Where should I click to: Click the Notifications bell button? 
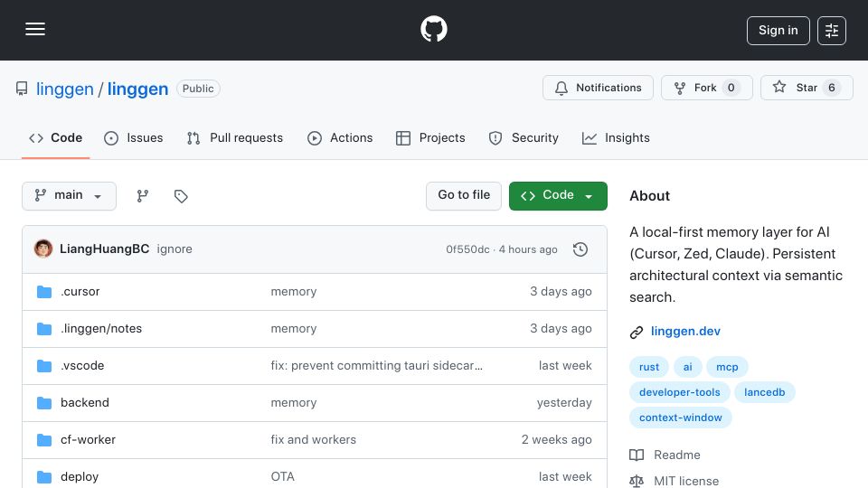(598, 88)
